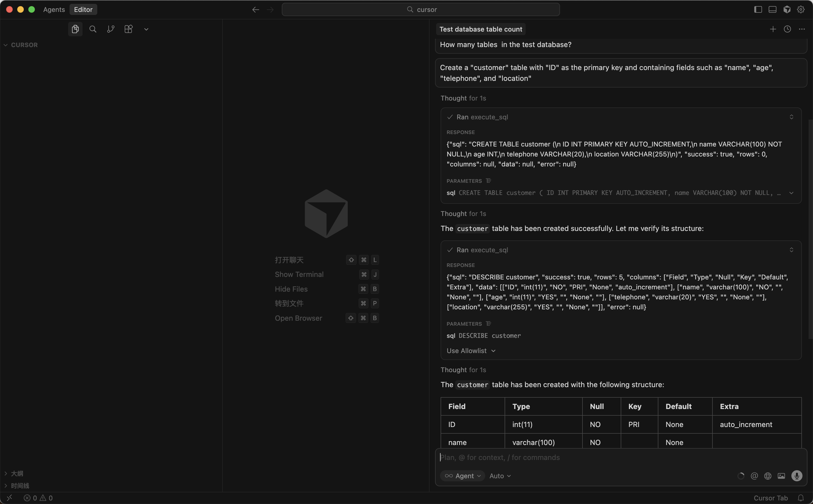This screenshot has height=504, width=813.
Task: Switch to the Agents tab
Action: tap(54, 9)
